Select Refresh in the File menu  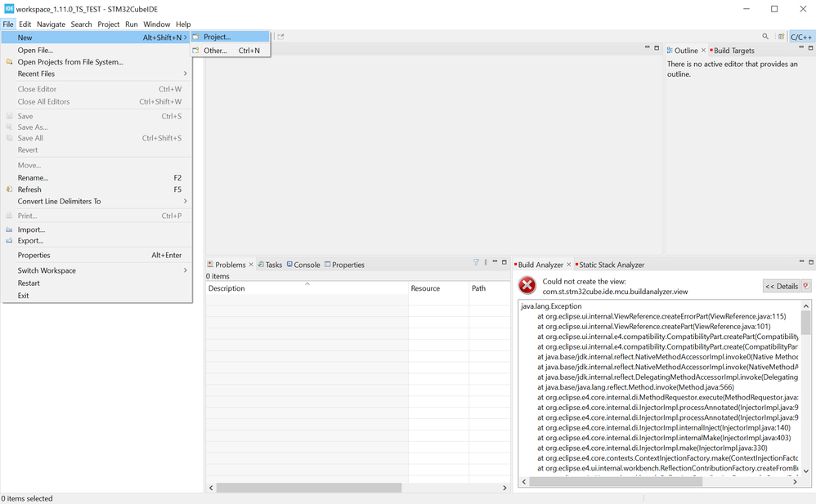(96, 190)
